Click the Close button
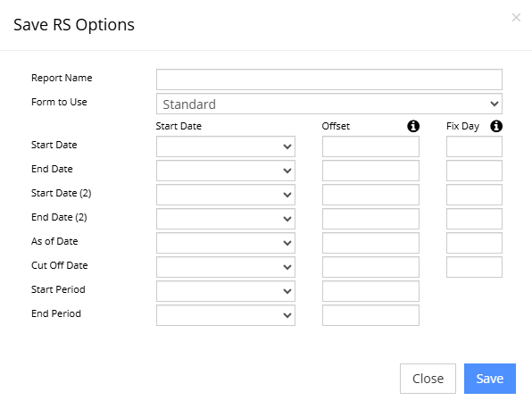The height and width of the screenshot is (409, 532). point(428,379)
